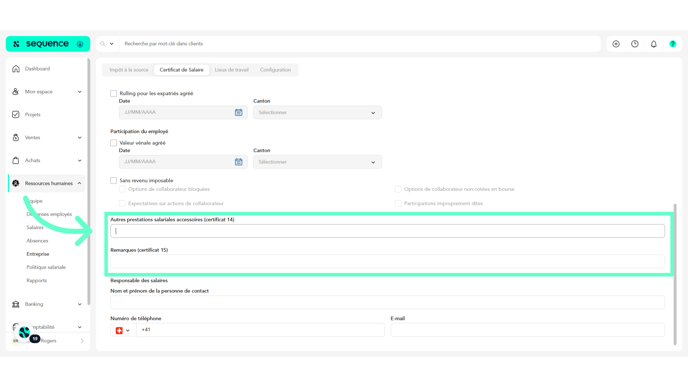688x387 pixels.
Task: Open calendar picker for Rulling date
Action: tap(239, 112)
